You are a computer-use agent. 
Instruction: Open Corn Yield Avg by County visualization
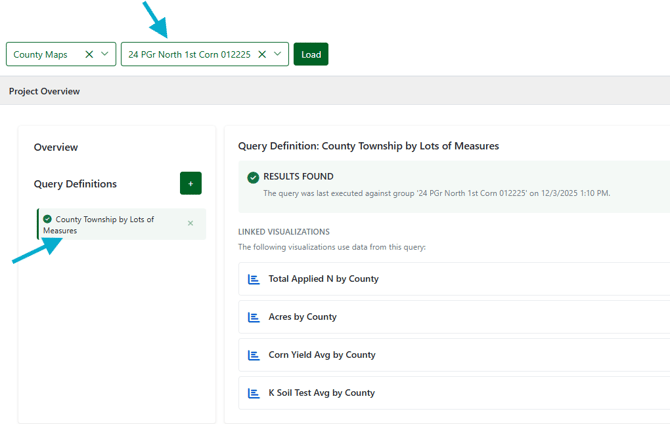coord(321,355)
